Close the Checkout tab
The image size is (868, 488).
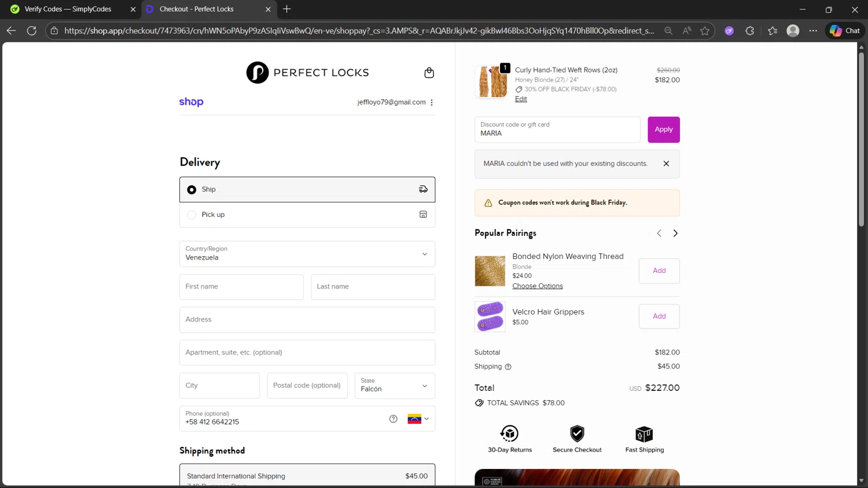tap(268, 9)
